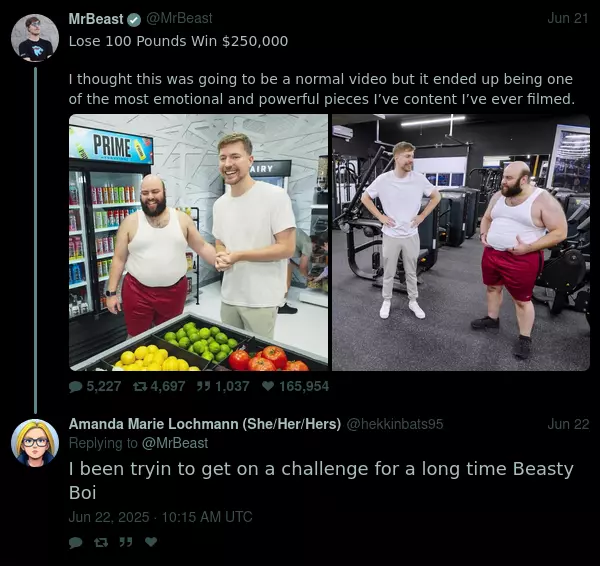Click the Jun 22, 2025 10:15 AM UTC timestamp
This screenshot has width=600, height=566.
pyautogui.click(x=160, y=517)
